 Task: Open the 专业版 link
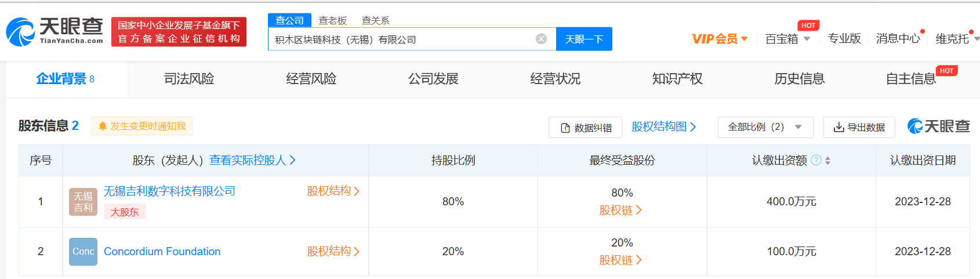[x=844, y=39]
